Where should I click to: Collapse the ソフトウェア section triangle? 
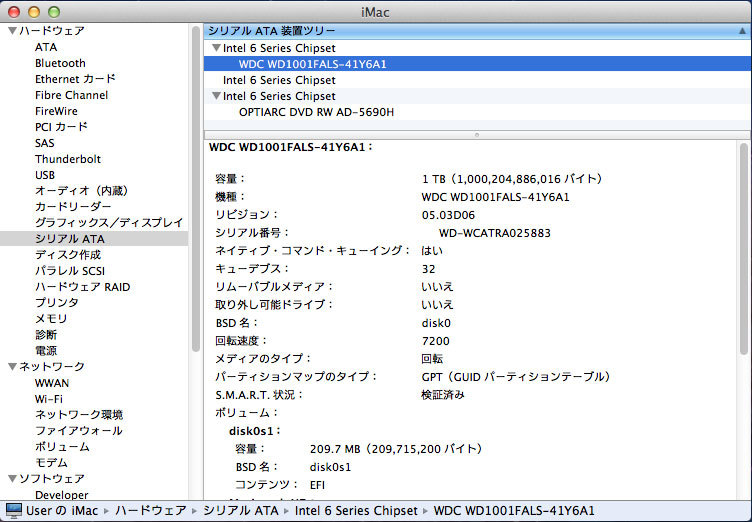coord(13,479)
